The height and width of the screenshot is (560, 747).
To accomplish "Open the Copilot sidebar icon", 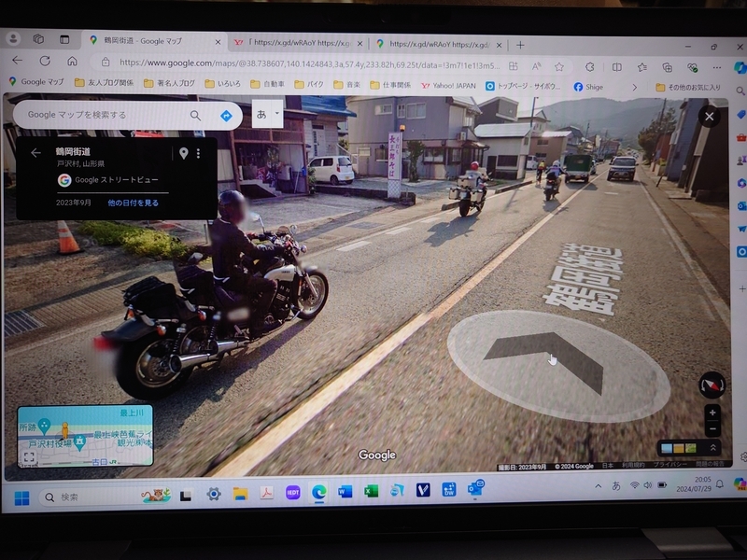I will pos(740,67).
